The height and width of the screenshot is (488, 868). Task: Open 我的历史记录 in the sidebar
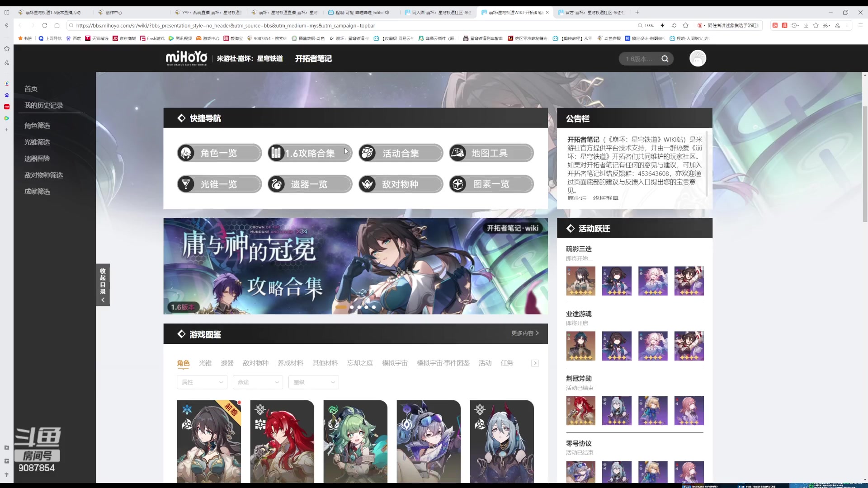(44, 105)
